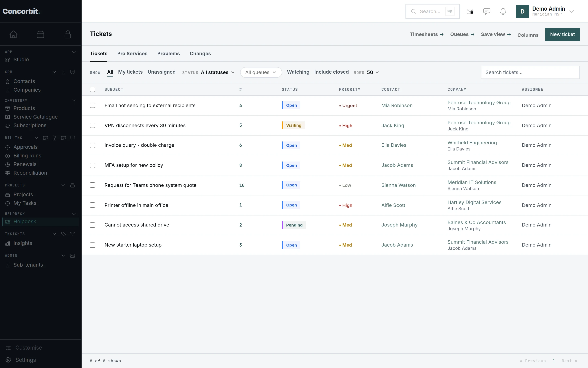The width and height of the screenshot is (588, 368).
Task: Collapse the Helpdesk sidebar section
Action: (x=74, y=214)
